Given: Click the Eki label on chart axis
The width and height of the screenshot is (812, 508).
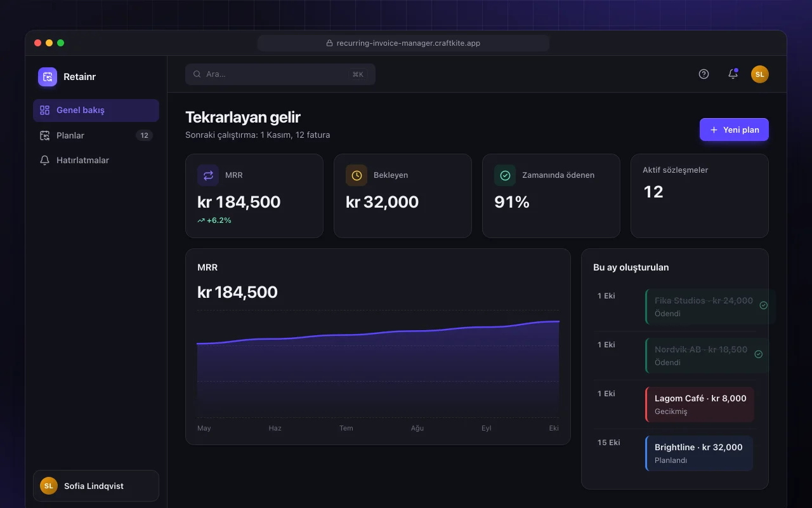Looking at the screenshot, I should (x=554, y=428).
